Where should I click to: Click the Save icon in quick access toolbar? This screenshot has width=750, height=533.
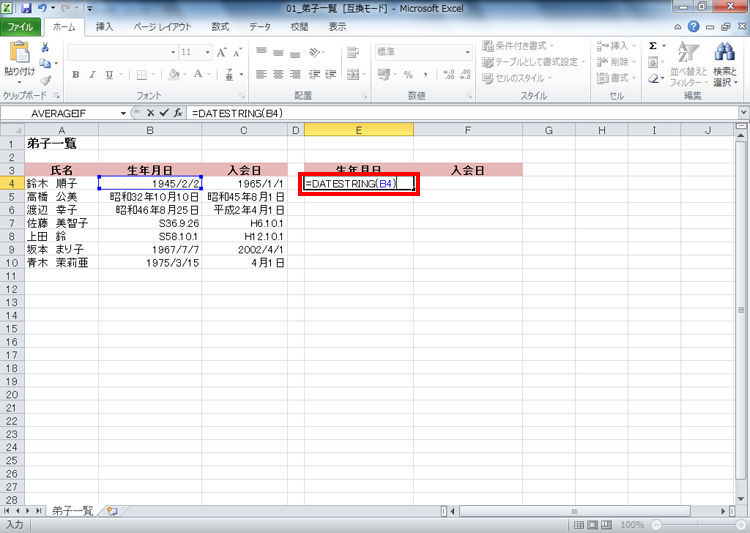click(26, 8)
